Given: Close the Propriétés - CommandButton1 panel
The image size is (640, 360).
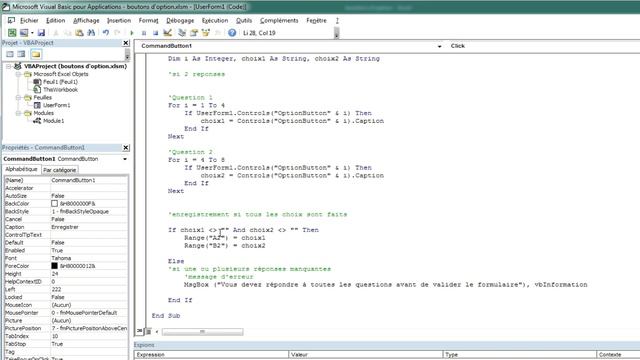Looking at the screenshot, I should (x=126, y=148).
